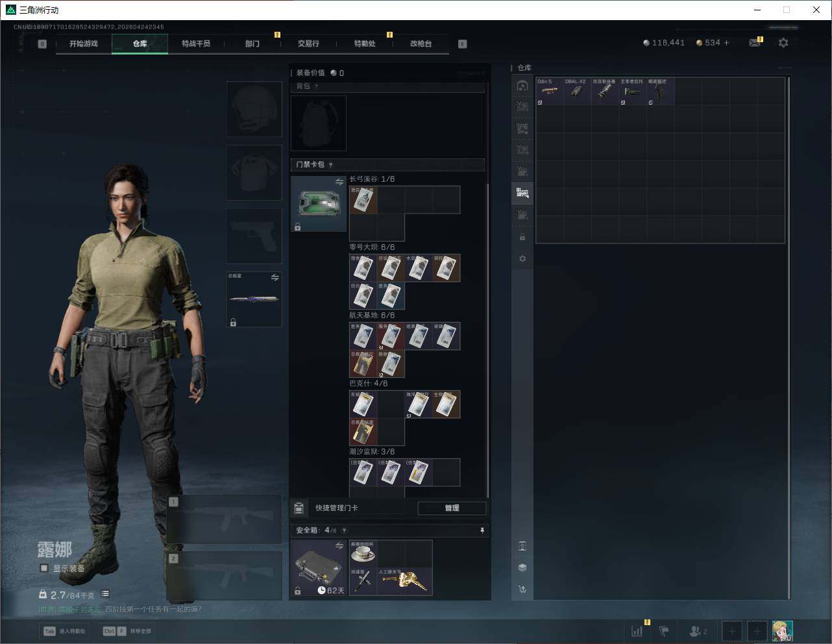Swap the melee knife using its swap arrows
832x644 pixels.
point(275,278)
